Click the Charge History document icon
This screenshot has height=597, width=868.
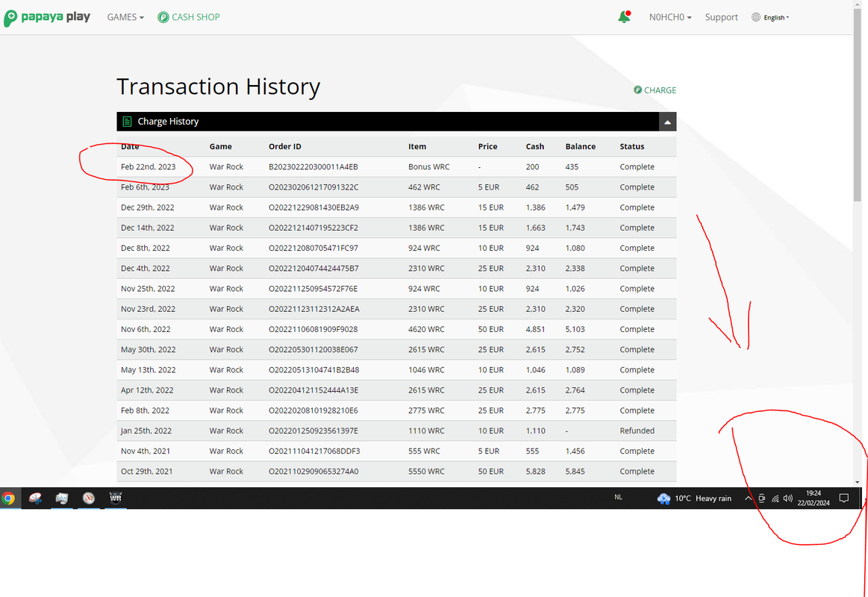click(127, 121)
